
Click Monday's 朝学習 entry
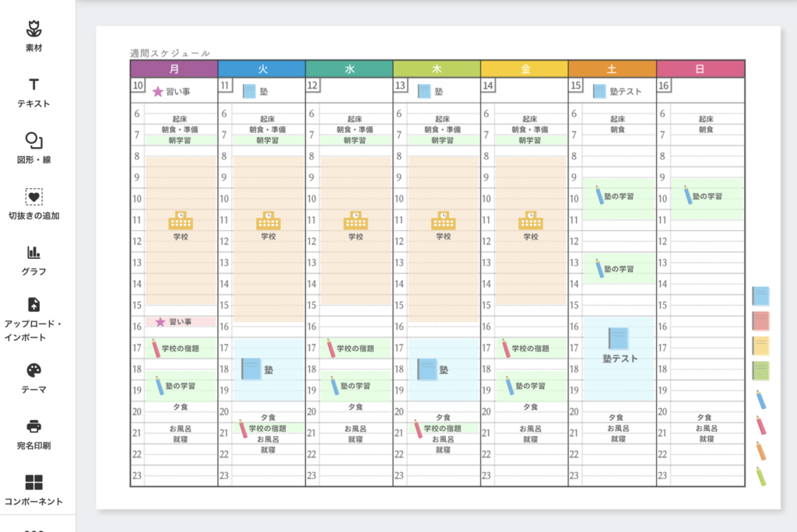point(181,140)
